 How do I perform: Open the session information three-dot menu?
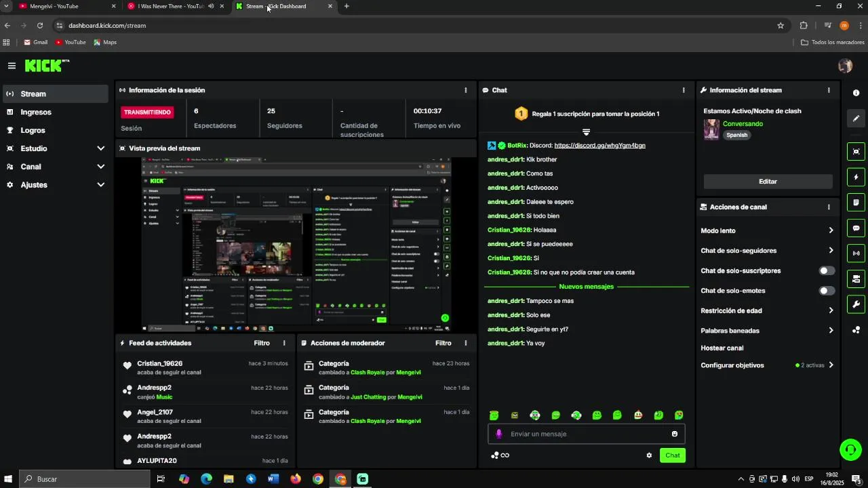(x=465, y=90)
